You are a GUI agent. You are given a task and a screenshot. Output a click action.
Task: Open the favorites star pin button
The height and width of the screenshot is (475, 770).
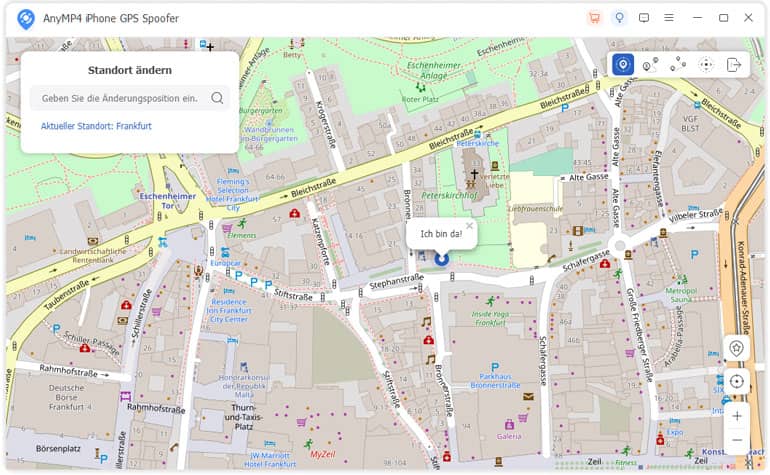click(736, 349)
